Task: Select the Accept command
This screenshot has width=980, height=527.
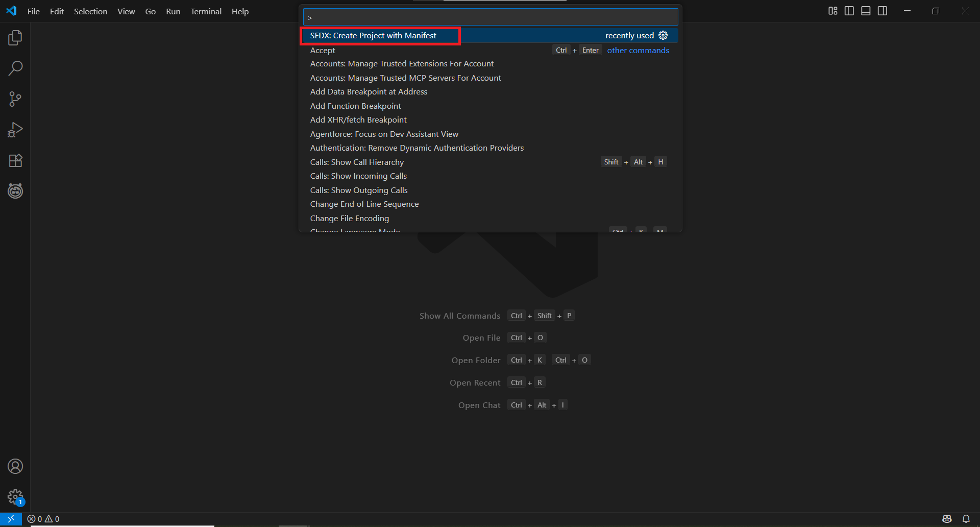Action: pos(491,50)
